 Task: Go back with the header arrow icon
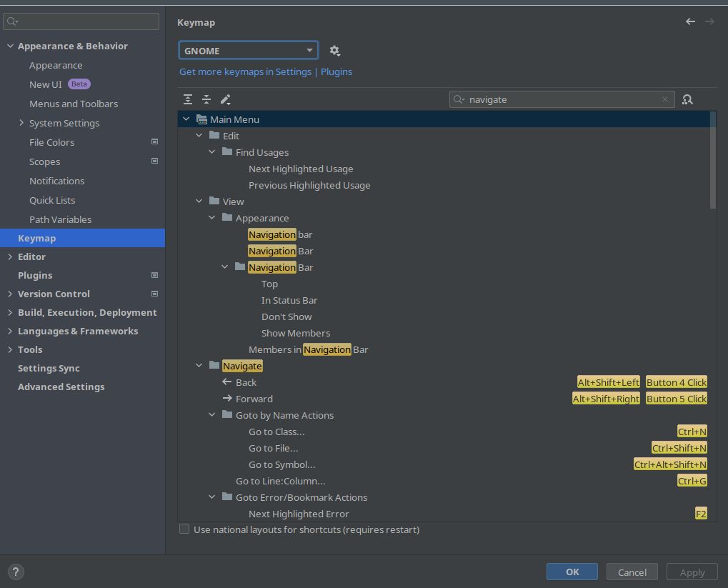point(690,21)
